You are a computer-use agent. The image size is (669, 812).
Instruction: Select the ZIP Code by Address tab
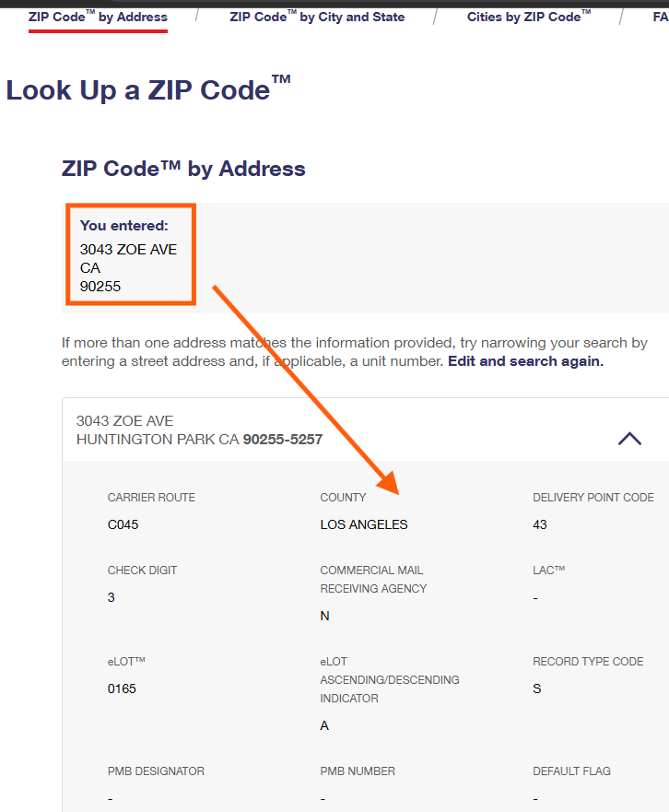[98, 17]
